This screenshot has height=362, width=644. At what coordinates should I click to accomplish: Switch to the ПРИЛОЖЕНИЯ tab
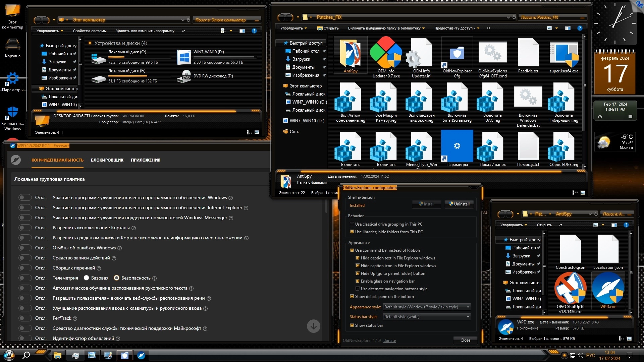[146, 160]
